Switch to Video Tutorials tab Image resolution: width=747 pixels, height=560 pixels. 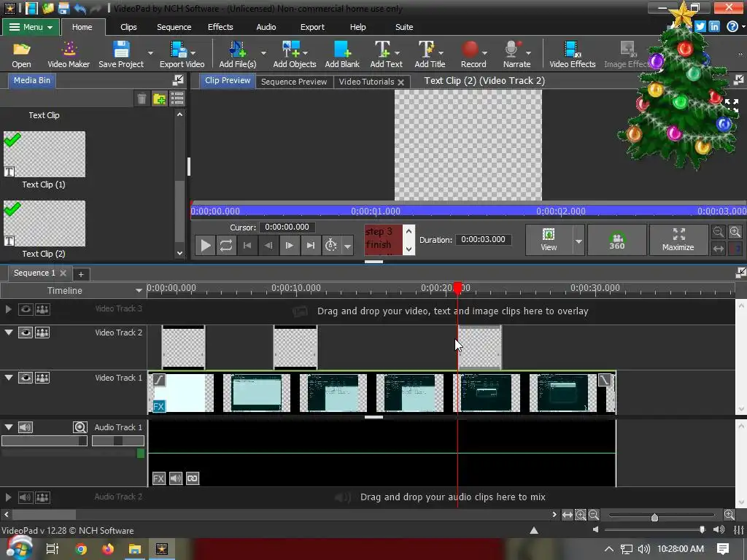click(366, 82)
